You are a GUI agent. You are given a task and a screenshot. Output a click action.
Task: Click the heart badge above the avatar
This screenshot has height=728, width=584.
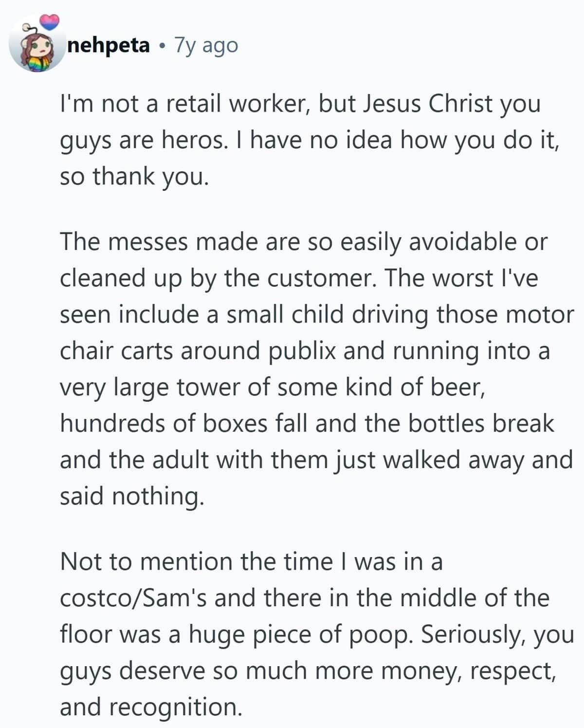(50, 21)
